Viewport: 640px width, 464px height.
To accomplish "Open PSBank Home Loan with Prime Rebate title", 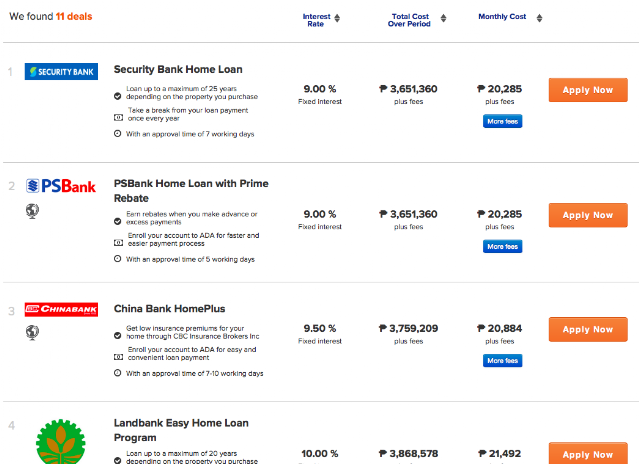I will coord(191,191).
